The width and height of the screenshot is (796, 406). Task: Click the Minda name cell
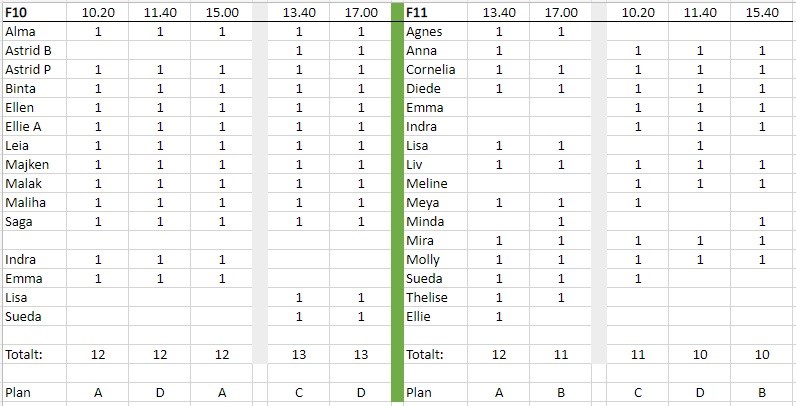pyautogui.click(x=425, y=222)
